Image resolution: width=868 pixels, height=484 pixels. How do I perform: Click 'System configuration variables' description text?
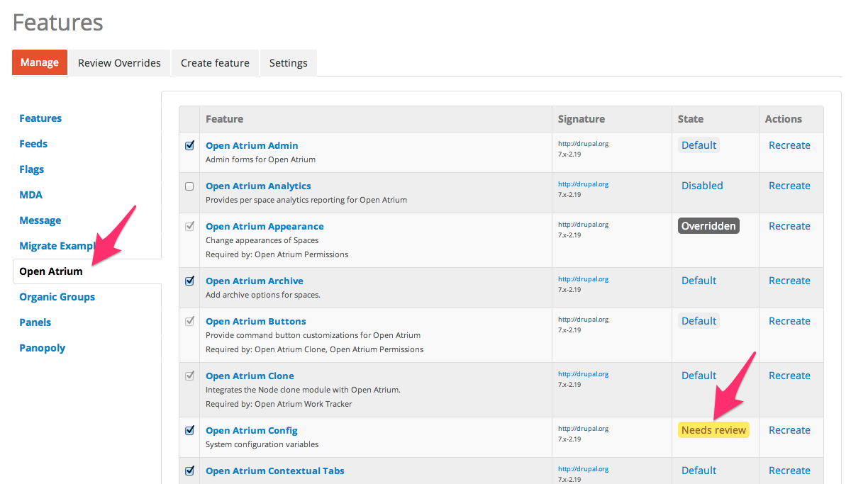pos(262,444)
